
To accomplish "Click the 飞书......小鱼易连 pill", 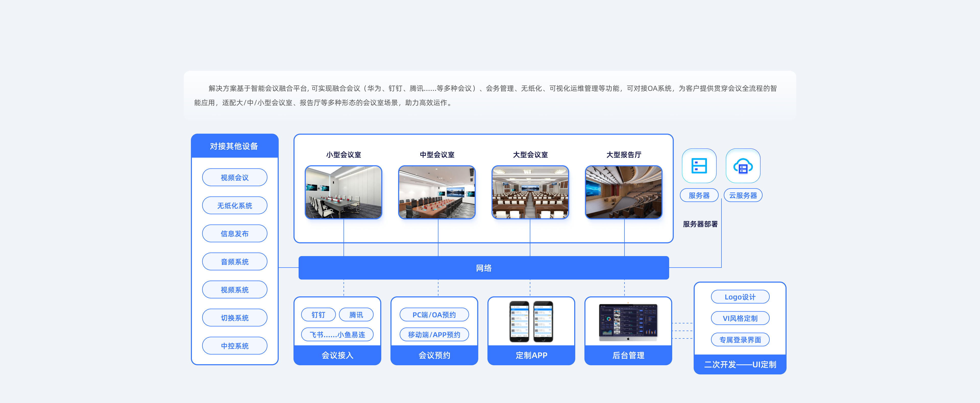I will click(x=337, y=335).
